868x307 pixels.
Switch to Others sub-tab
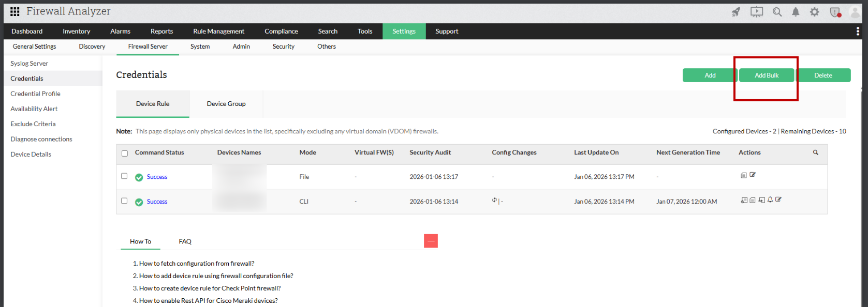pos(327,47)
